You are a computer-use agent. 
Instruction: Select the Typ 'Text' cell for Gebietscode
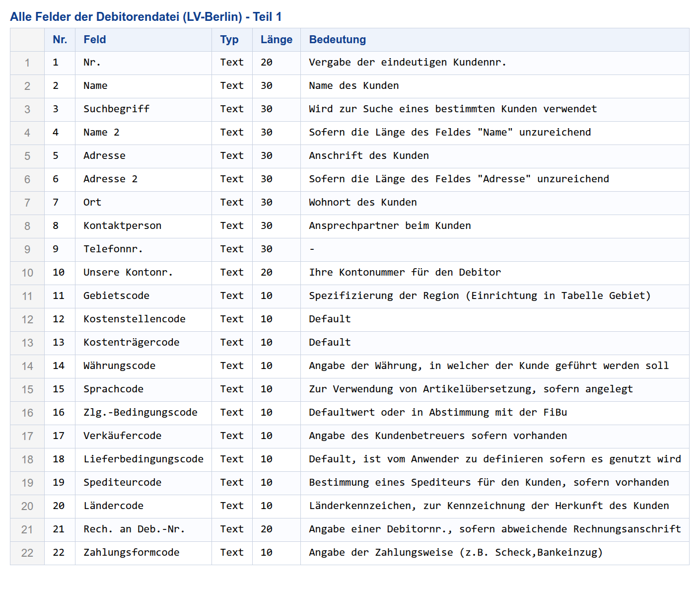coord(232,296)
